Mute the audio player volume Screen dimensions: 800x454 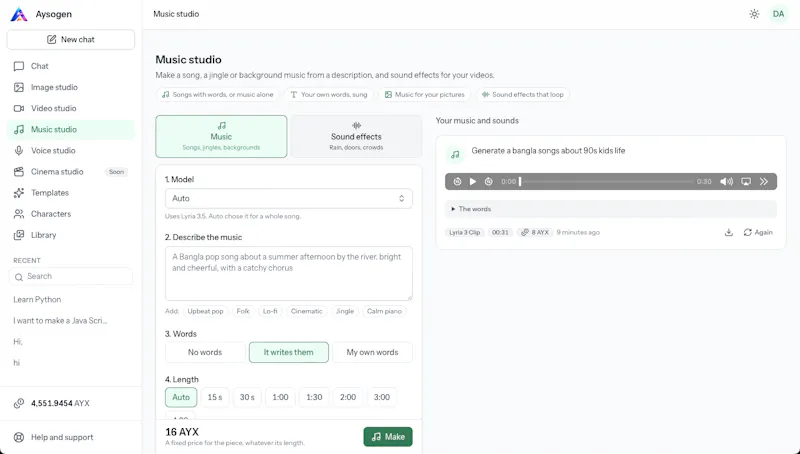point(727,182)
